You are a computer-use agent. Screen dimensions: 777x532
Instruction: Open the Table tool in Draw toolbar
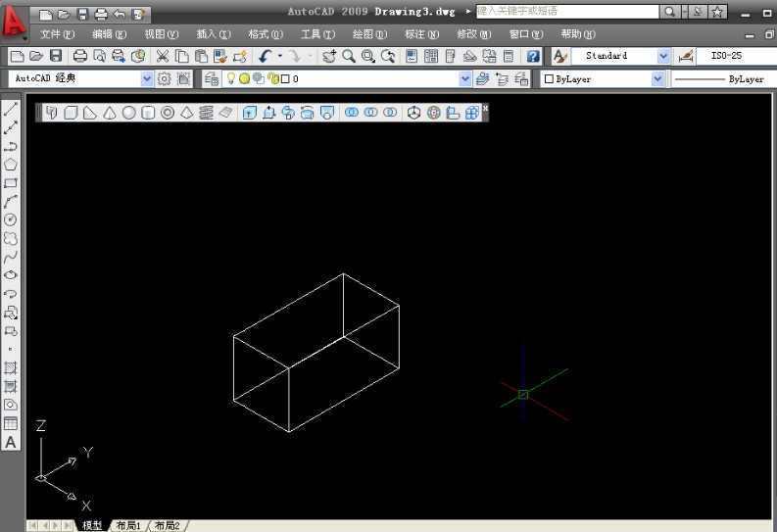click(11, 423)
